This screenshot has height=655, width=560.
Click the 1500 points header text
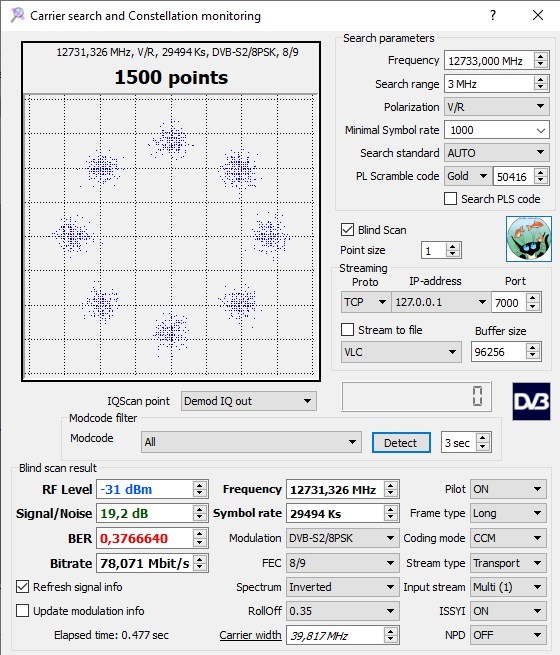coord(171,77)
